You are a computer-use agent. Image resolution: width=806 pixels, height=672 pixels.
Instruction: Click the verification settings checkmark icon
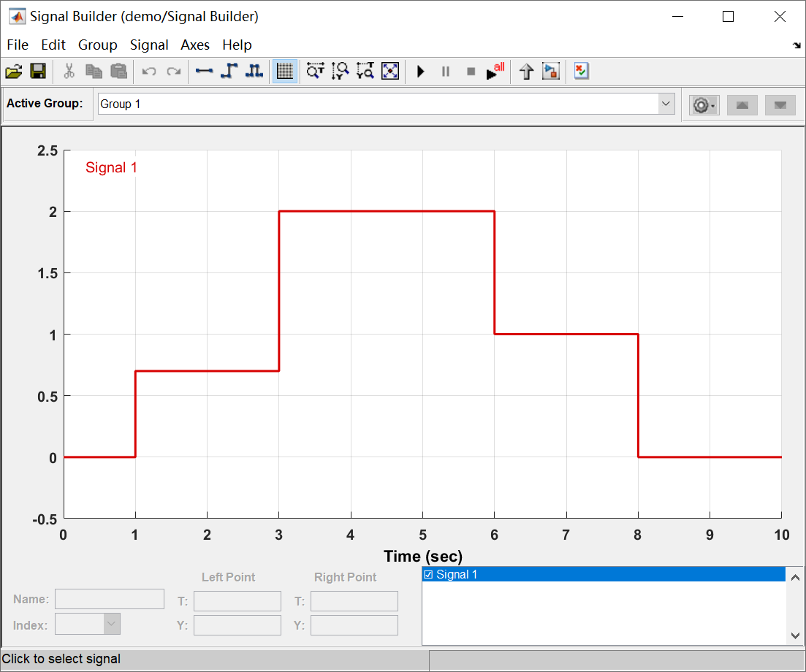pyautogui.click(x=581, y=71)
